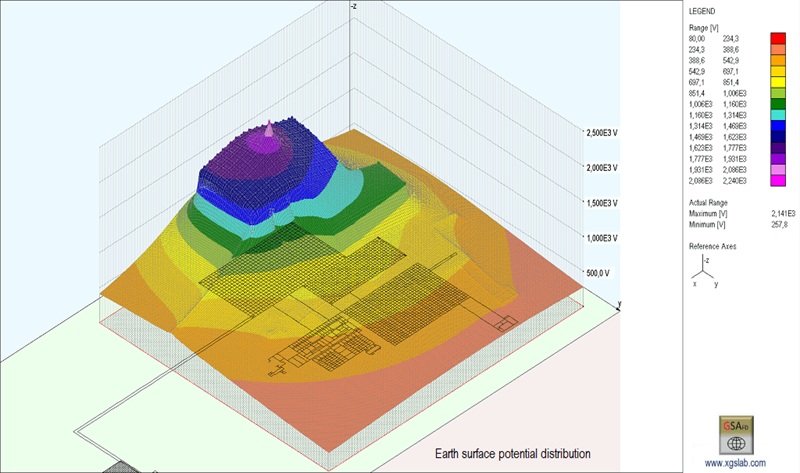Viewport: 800px width, 473px height.
Task: Click the LEGEND panel heading
Action: pos(703,10)
